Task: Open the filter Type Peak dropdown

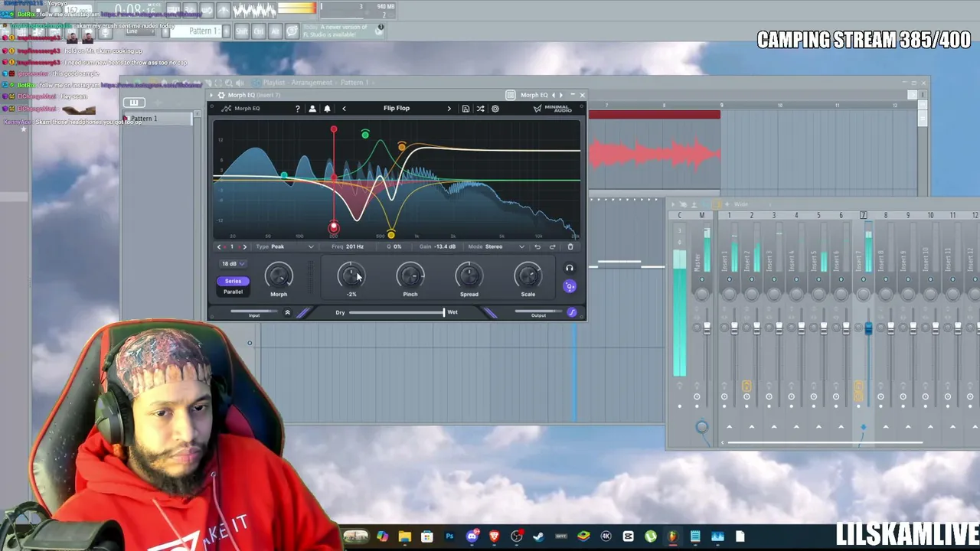Action: coord(285,246)
